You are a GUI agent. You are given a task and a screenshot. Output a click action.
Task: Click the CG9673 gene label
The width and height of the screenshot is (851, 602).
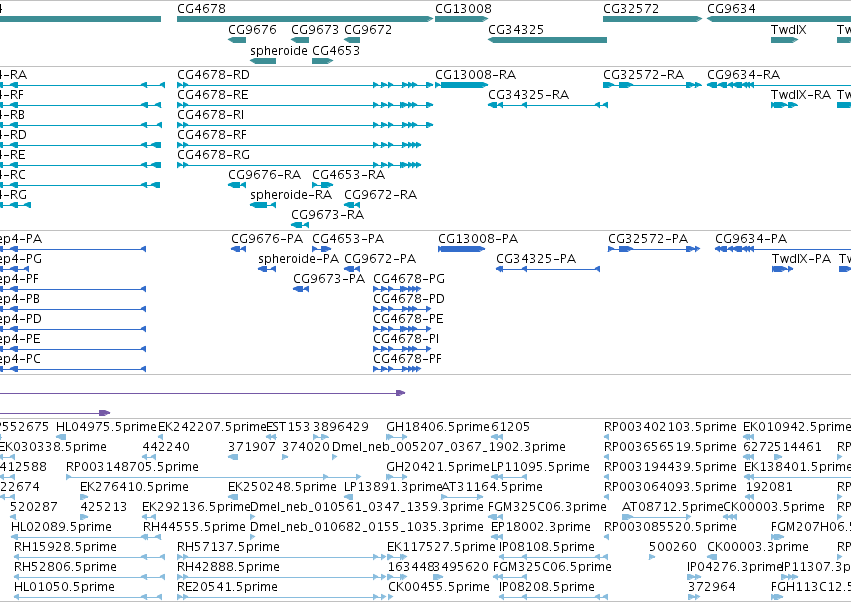[315, 29]
